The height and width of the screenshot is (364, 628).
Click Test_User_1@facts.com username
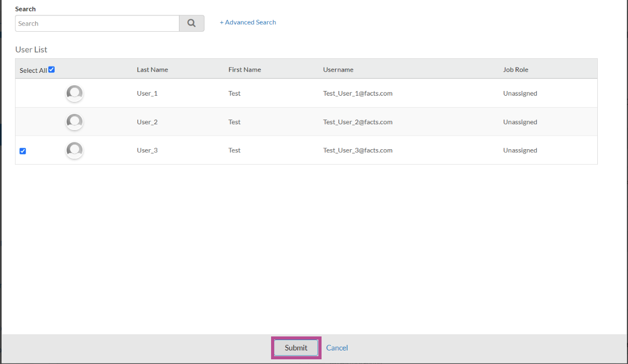[x=357, y=94]
